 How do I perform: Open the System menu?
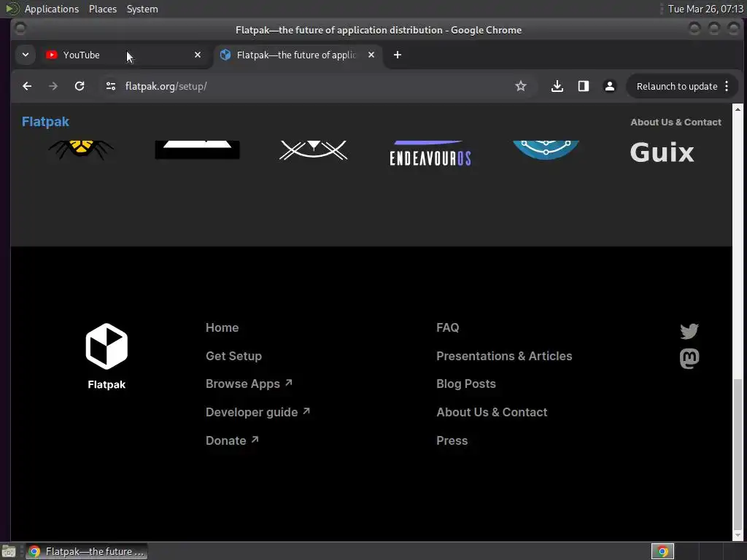coord(142,9)
